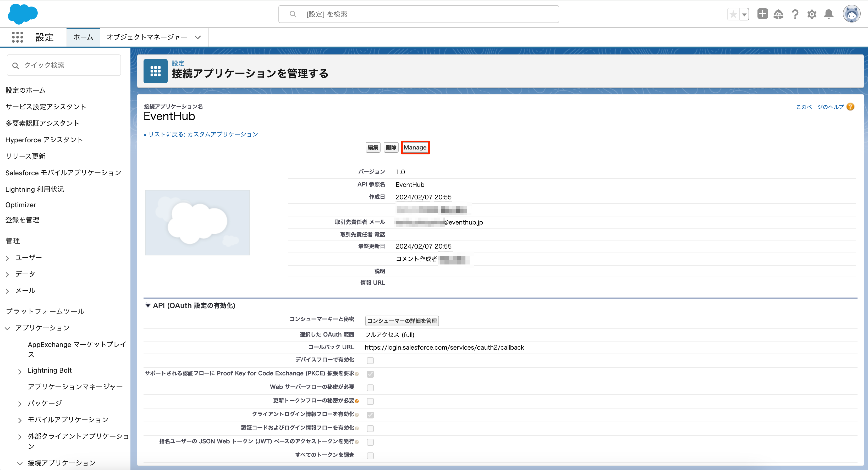
Task: Click the 設定 breadcrumb link
Action: pos(178,63)
